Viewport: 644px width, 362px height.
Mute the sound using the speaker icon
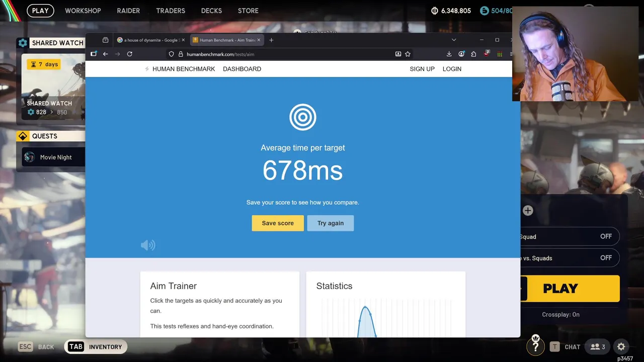(x=148, y=245)
